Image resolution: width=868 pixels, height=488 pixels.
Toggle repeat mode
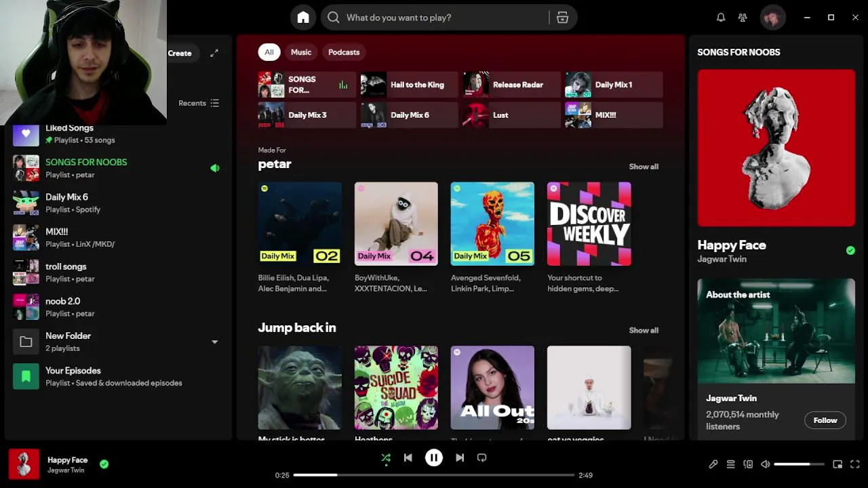(x=481, y=457)
